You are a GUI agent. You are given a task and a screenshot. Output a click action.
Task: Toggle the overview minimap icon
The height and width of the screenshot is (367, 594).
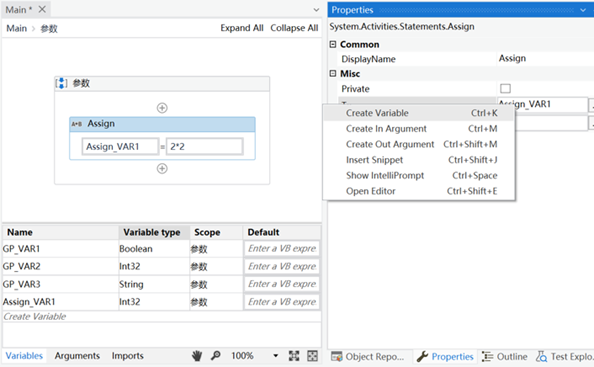[x=313, y=356]
